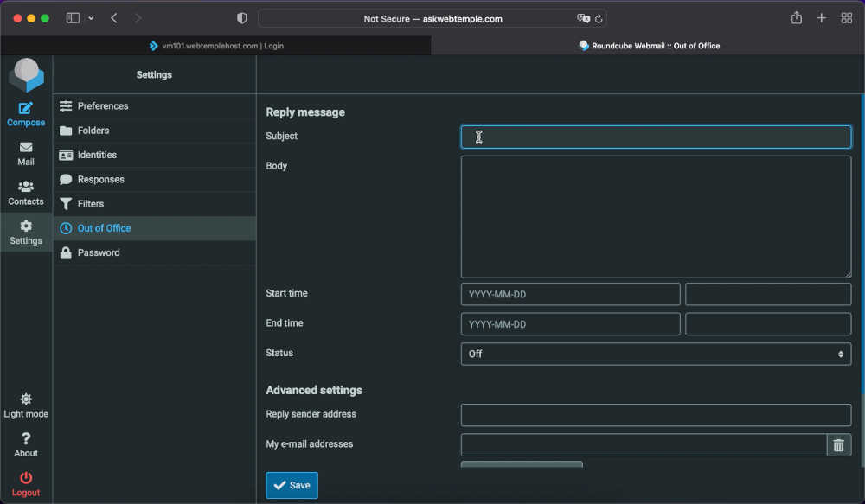The image size is (865, 504).
Task: Focus the Subject input field
Action: tap(656, 137)
